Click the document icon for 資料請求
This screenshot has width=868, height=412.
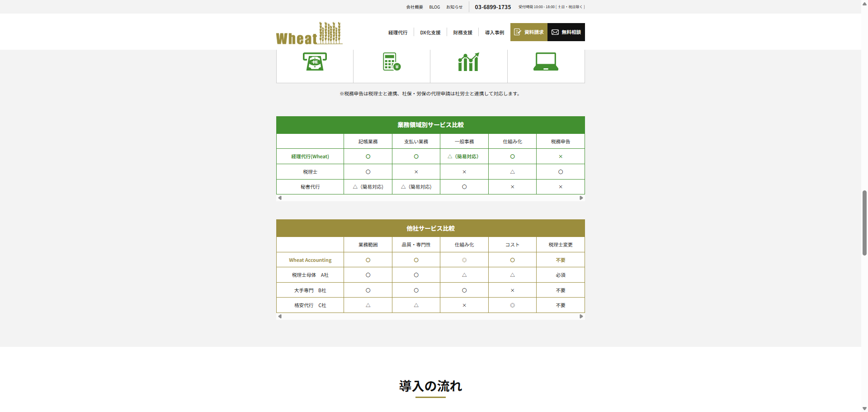tap(518, 32)
